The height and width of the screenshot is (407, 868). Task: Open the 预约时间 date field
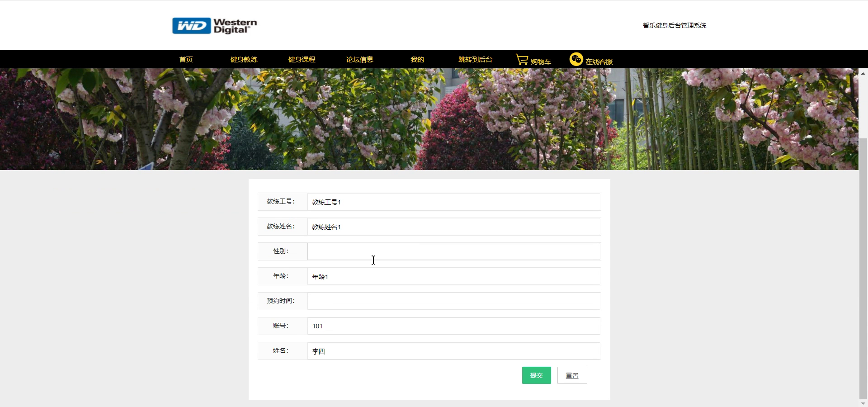point(454,301)
